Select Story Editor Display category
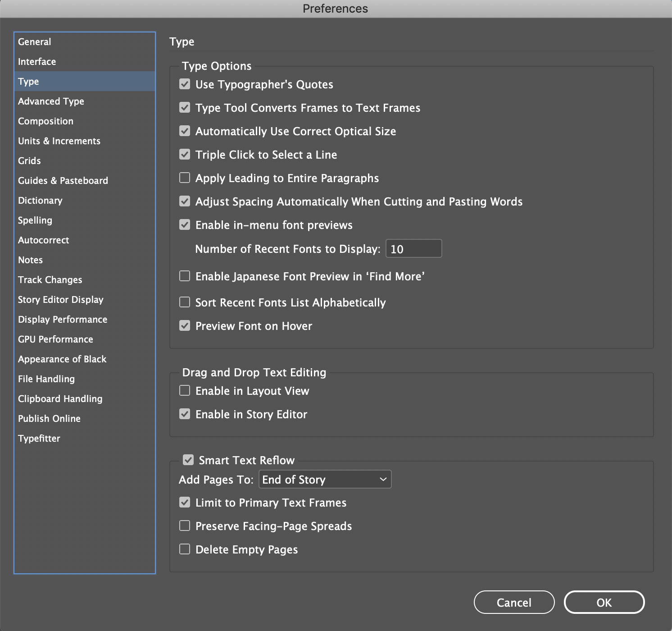Image resolution: width=672 pixels, height=631 pixels. click(61, 300)
